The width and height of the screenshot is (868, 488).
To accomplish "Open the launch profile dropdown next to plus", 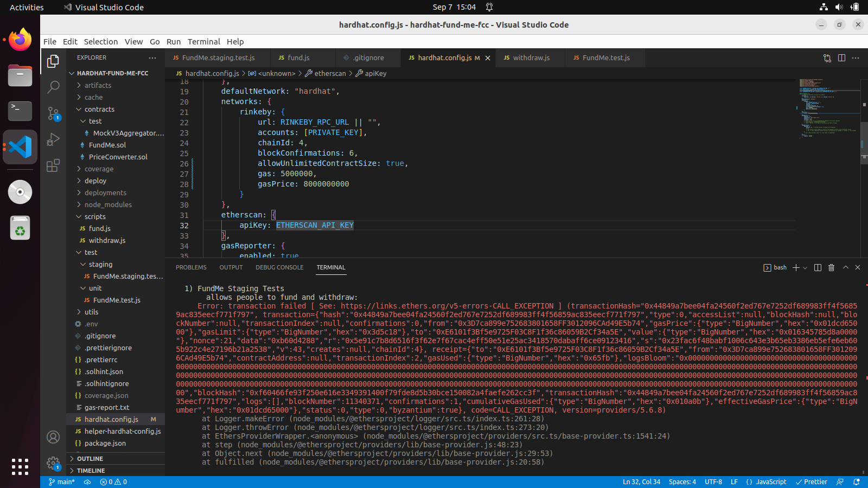I will point(805,267).
